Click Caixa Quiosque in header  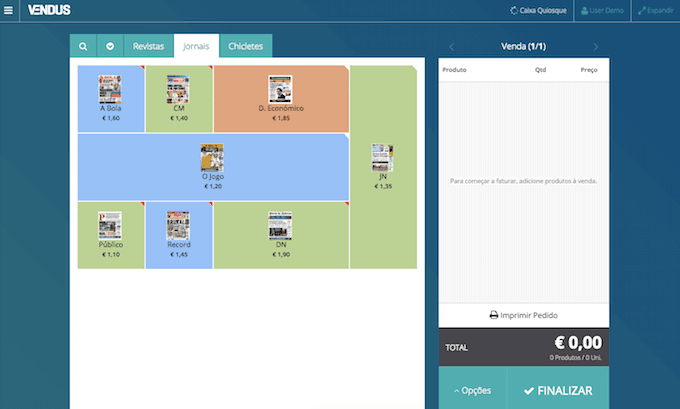538,10
